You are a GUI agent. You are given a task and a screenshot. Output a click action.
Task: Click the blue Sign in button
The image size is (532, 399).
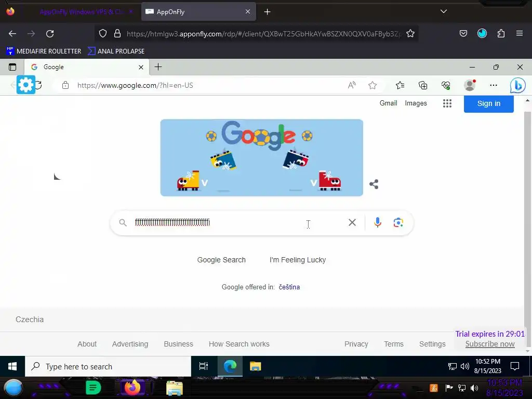(x=488, y=103)
